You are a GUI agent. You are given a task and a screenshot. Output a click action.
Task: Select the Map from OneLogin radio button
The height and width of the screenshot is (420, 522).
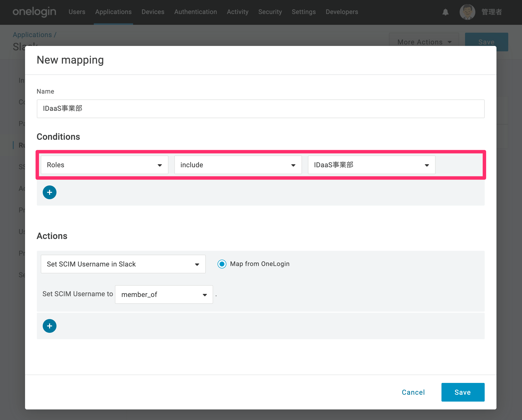(222, 264)
